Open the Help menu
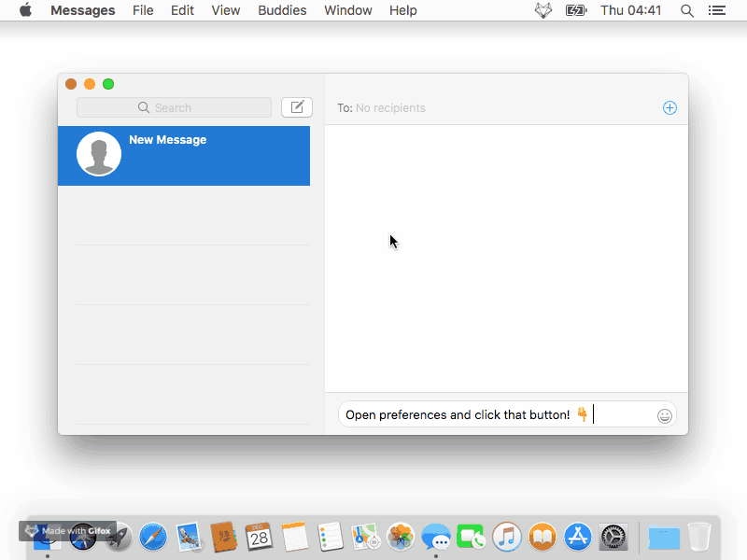Screen dimensions: 747x560 click(x=403, y=10)
